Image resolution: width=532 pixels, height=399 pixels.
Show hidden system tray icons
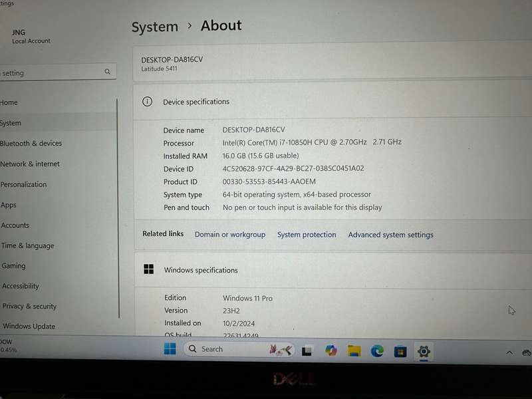pyautogui.click(x=509, y=353)
